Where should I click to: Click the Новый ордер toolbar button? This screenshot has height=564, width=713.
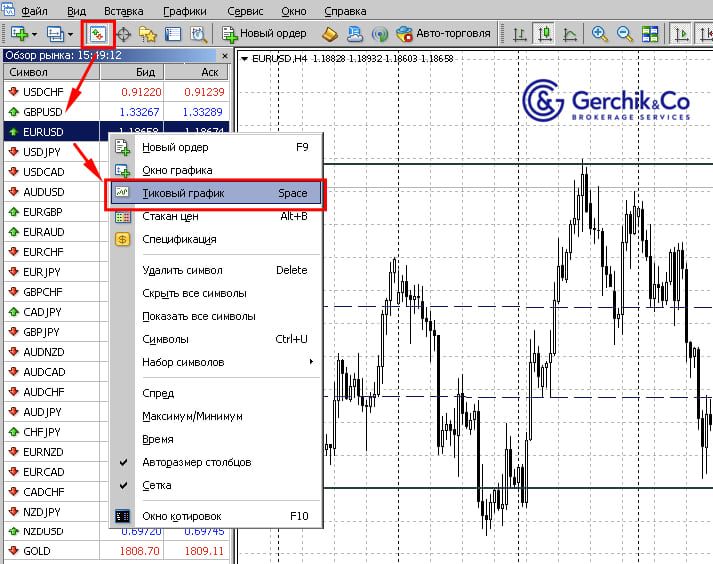[x=265, y=34]
